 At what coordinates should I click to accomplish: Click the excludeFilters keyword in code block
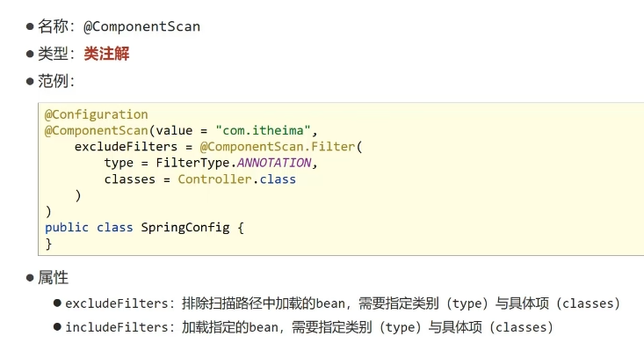click(x=126, y=147)
